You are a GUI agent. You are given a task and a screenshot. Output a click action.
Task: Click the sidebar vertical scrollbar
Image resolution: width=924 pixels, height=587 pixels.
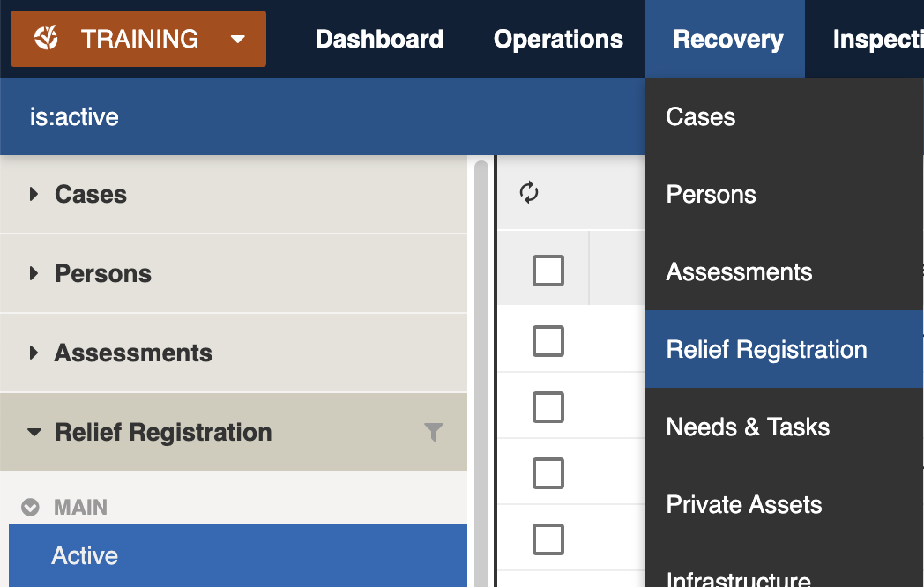point(481,370)
